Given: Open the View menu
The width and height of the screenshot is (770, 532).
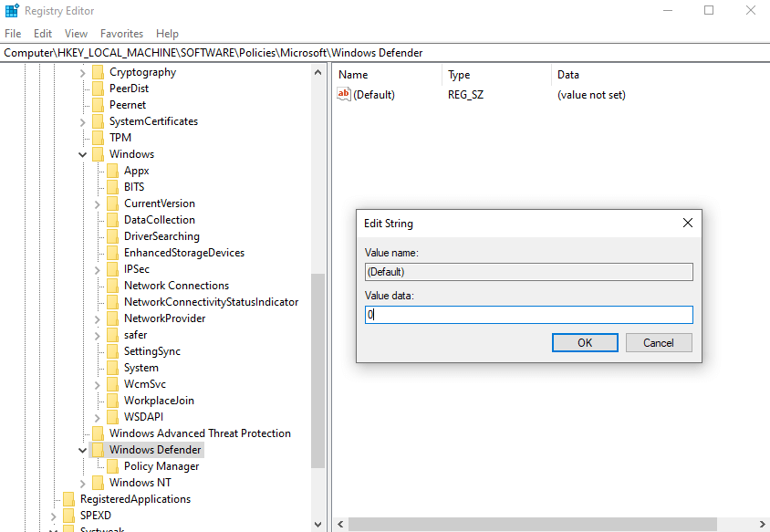Looking at the screenshot, I should coord(76,33).
